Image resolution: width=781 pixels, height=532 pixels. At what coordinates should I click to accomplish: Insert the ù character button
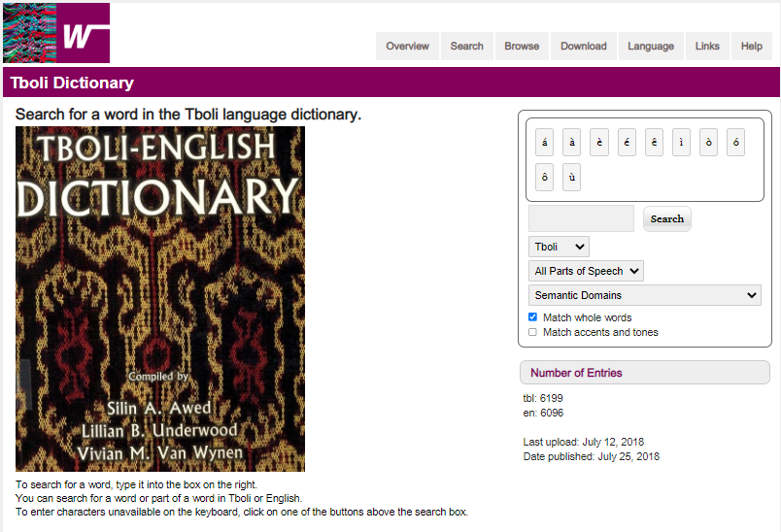pos(572,177)
